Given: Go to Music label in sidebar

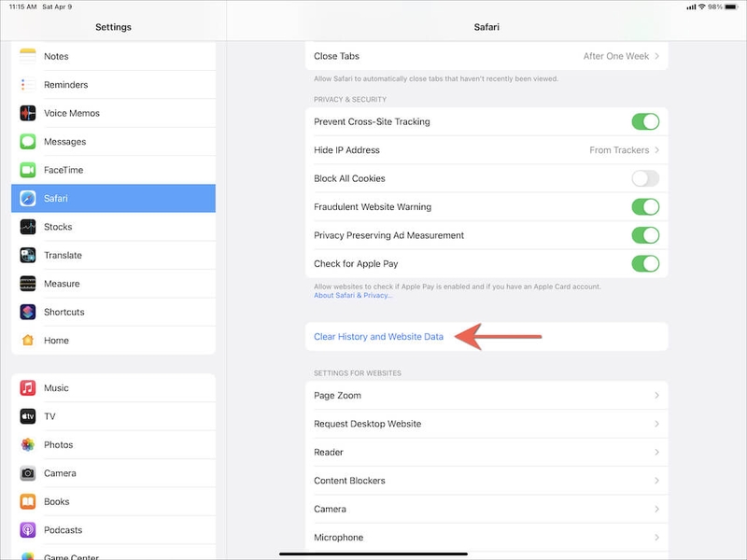Looking at the screenshot, I should pyautogui.click(x=56, y=387).
